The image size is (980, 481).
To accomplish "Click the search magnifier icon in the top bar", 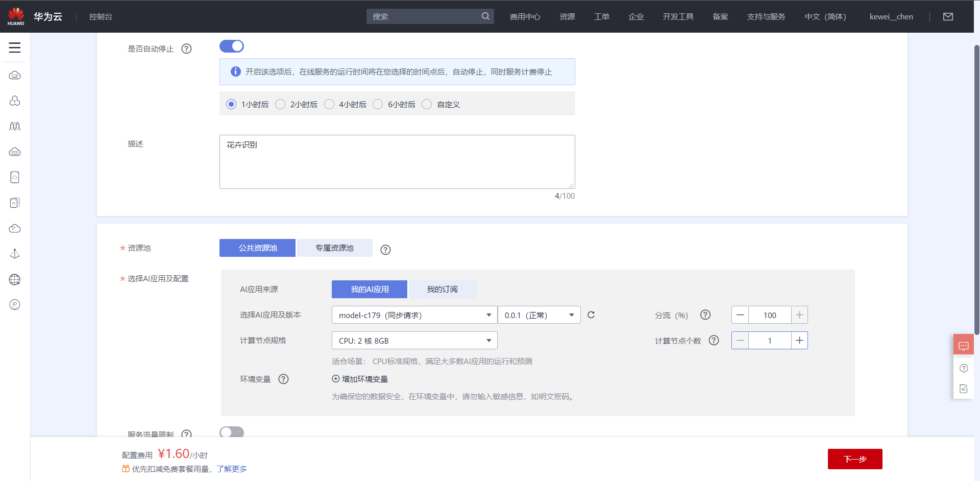I will click(485, 16).
